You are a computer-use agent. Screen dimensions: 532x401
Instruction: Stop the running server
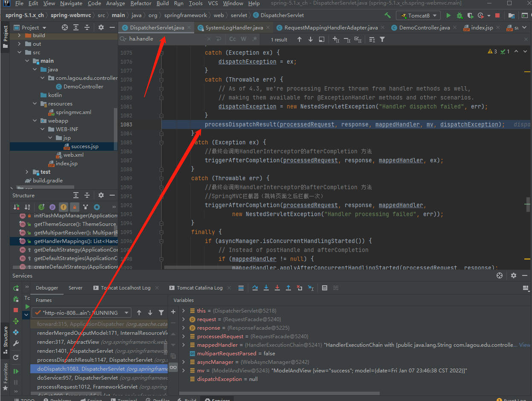pyautogui.click(x=497, y=15)
